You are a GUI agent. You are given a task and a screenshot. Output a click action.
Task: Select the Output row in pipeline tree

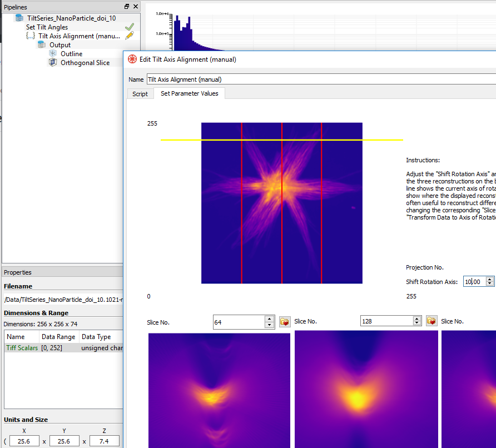tap(60, 44)
